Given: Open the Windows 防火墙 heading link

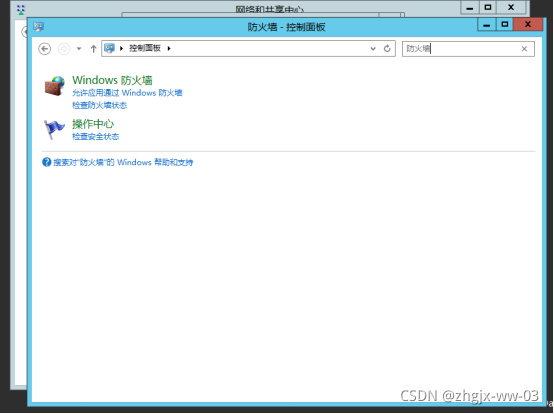Looking at the screenshot, I should pos(112,80).
